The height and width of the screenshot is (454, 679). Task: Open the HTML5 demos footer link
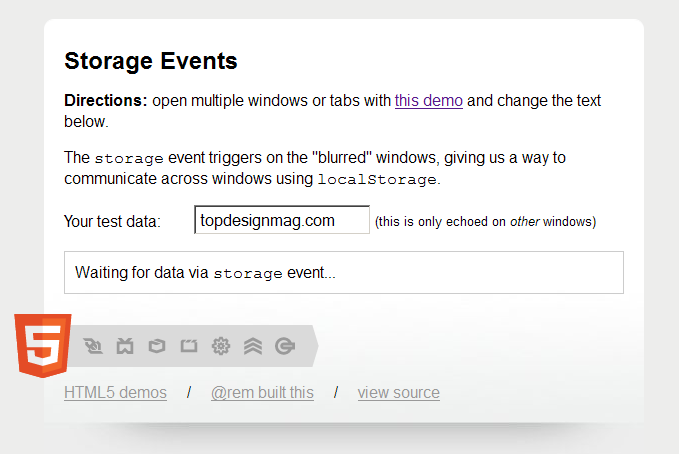pos(115,393)
